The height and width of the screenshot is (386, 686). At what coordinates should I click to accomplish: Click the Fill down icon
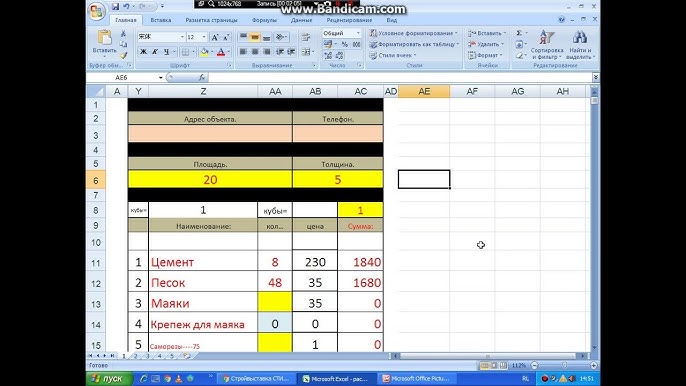click(519, 44)
